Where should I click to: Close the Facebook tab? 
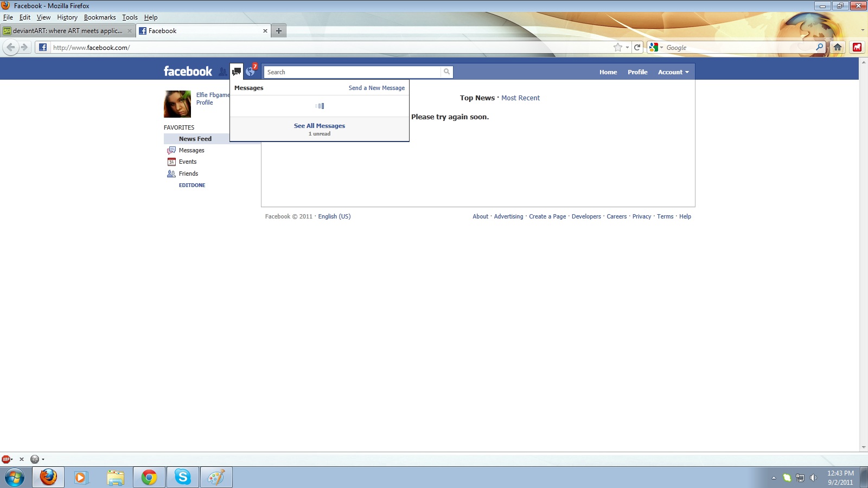pos(265,31)
